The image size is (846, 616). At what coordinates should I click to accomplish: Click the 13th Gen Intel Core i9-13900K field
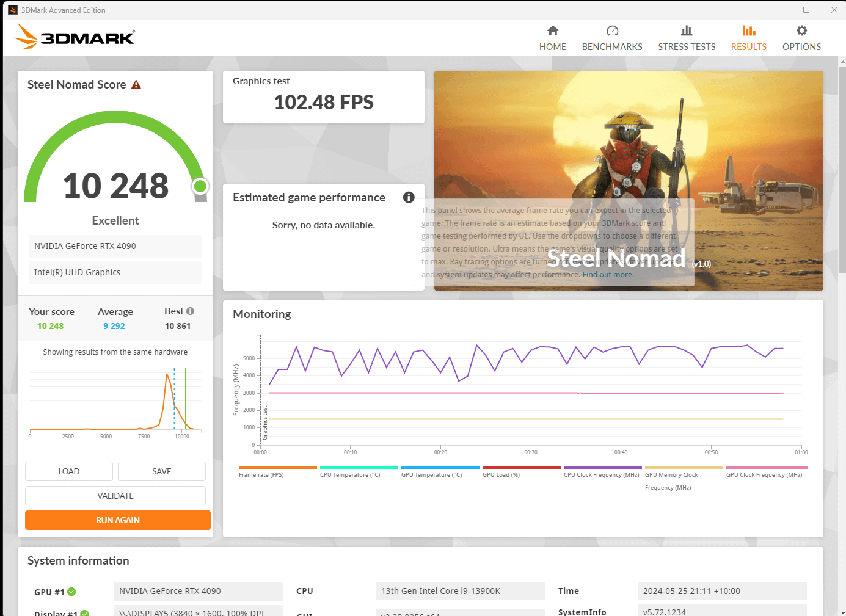(x=461, y=591)
